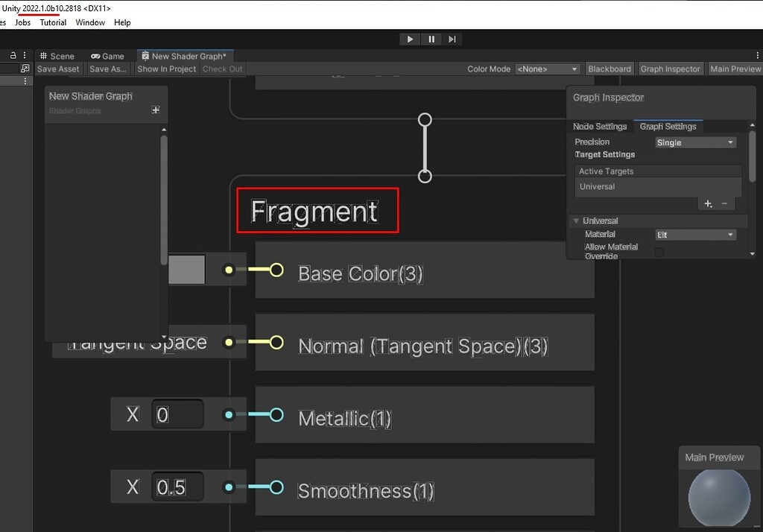This screenshot has width=763, height=532.
Task: Click the Base Color swatch
Action: click(x=186, y=270)
